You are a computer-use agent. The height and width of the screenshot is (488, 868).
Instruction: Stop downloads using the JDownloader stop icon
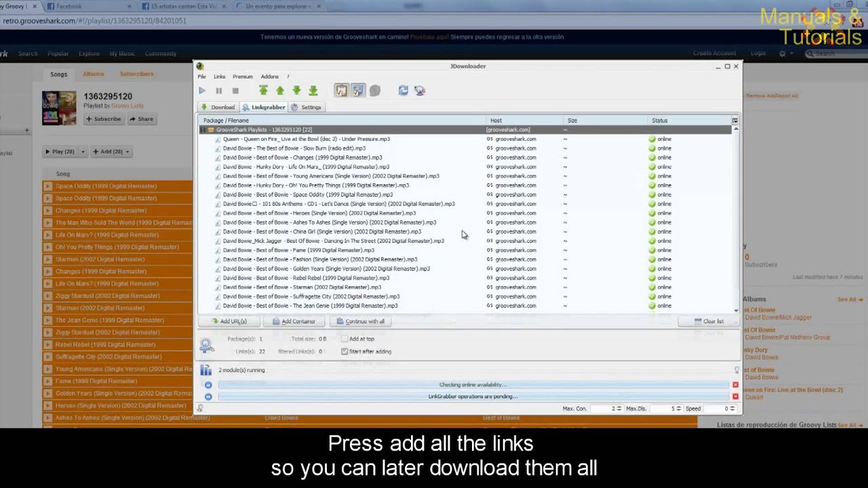235,90
